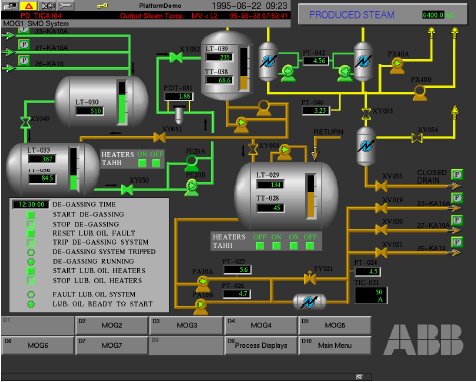Open the Closed Drain P icon
This screenshot has height=382, width=476.
457,174
